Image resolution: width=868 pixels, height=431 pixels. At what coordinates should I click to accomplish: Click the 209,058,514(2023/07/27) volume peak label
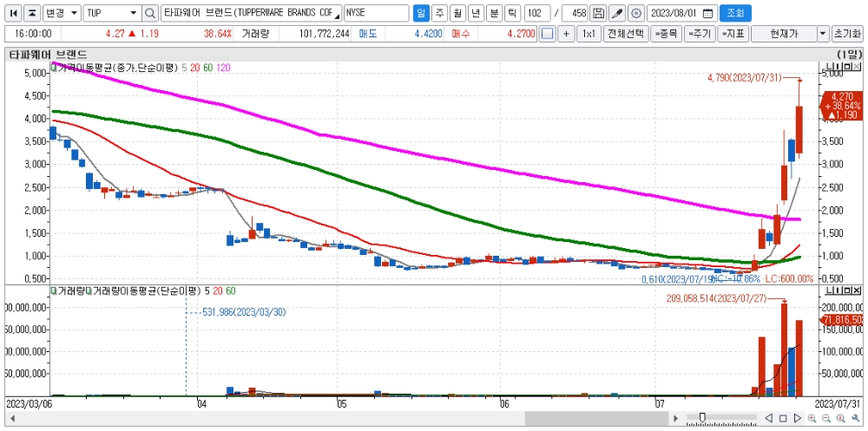tap(718, 298)
